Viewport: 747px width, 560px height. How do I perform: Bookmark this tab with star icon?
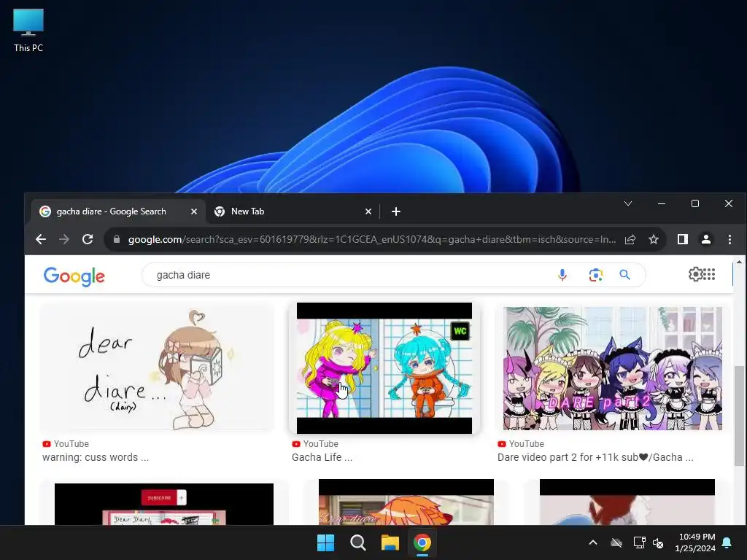pyautogui.click(x=654, y=239)
